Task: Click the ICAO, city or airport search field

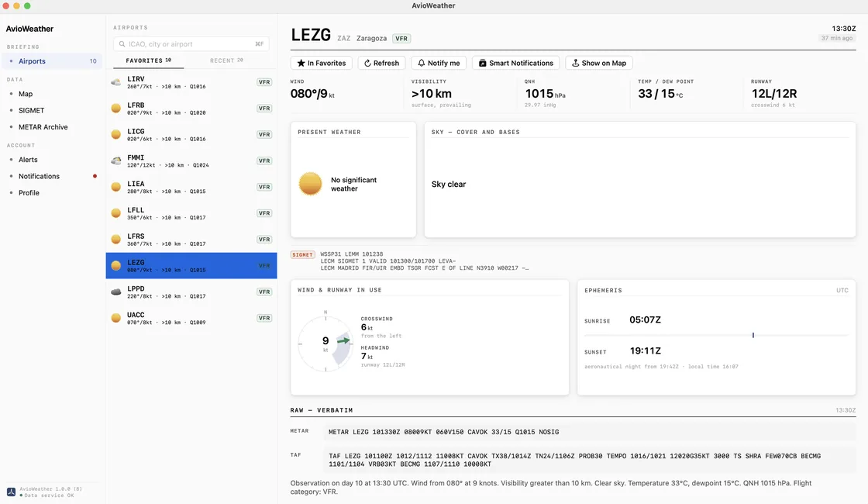Action: click(191, 43)
